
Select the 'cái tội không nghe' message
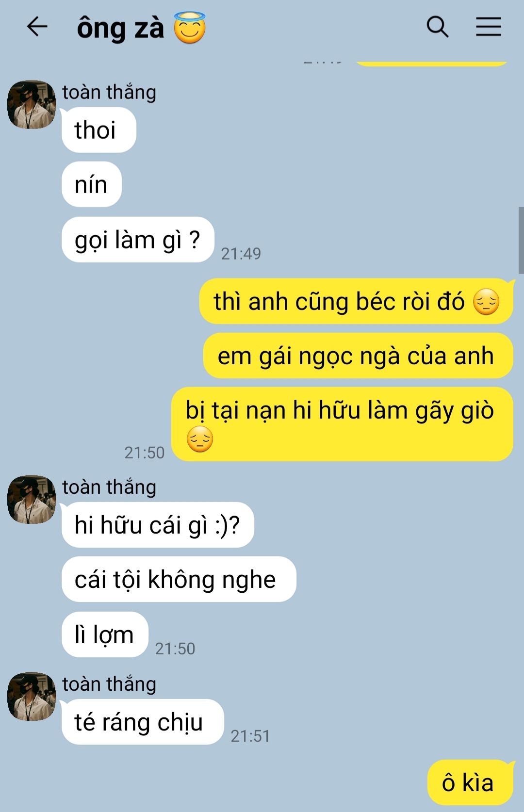pyautogui.click(x=179, y=579)
